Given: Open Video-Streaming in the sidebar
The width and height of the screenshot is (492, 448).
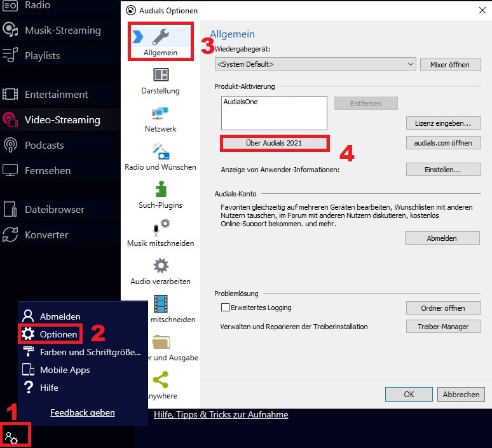Looking at the screenshot, I should [62, 119].
